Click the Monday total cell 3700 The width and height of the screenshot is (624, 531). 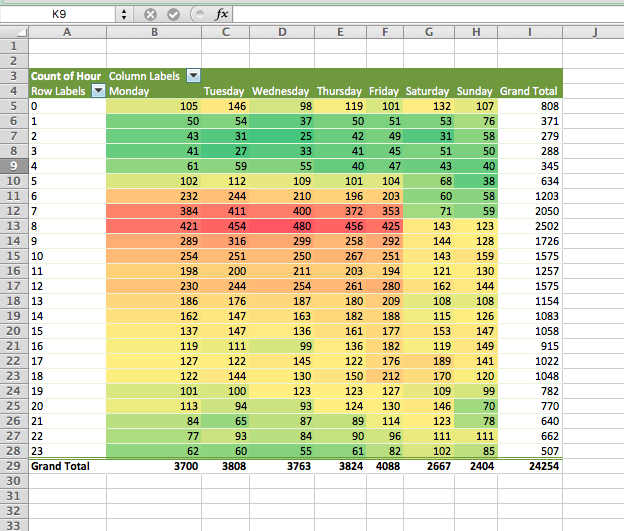pos(154,466)
